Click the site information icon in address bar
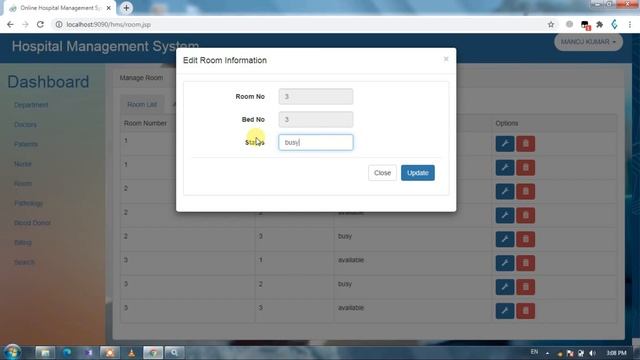The height and width of the screenshot is (360, 640). [x=59, y=24]
